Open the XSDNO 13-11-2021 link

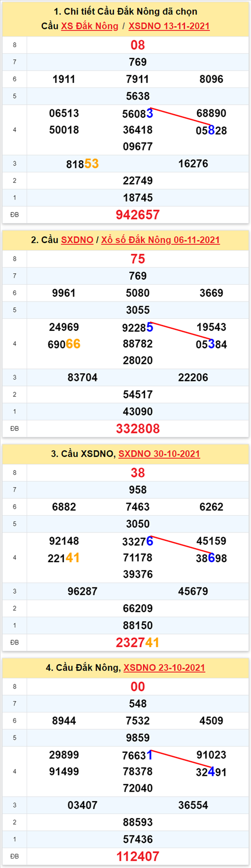169,26
